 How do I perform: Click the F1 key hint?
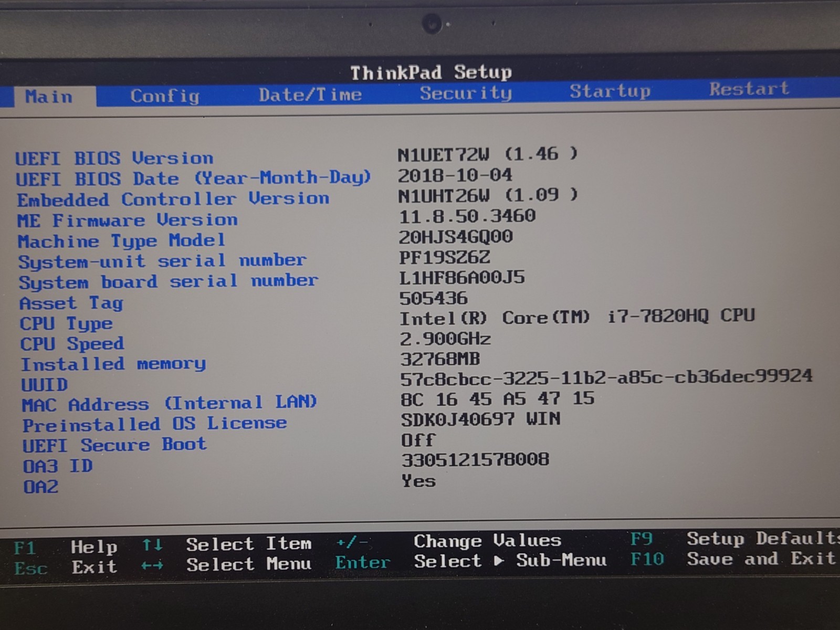[x=25, y=548]
